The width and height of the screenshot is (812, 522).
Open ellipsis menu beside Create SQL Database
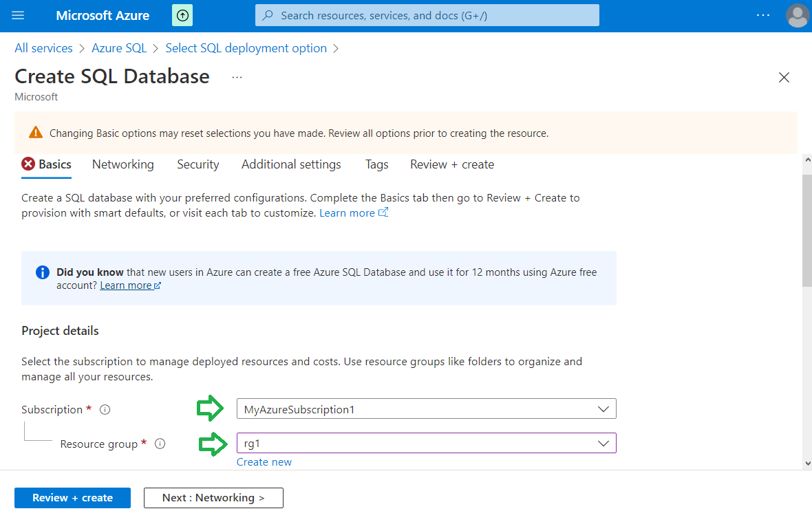pos(237,77)
